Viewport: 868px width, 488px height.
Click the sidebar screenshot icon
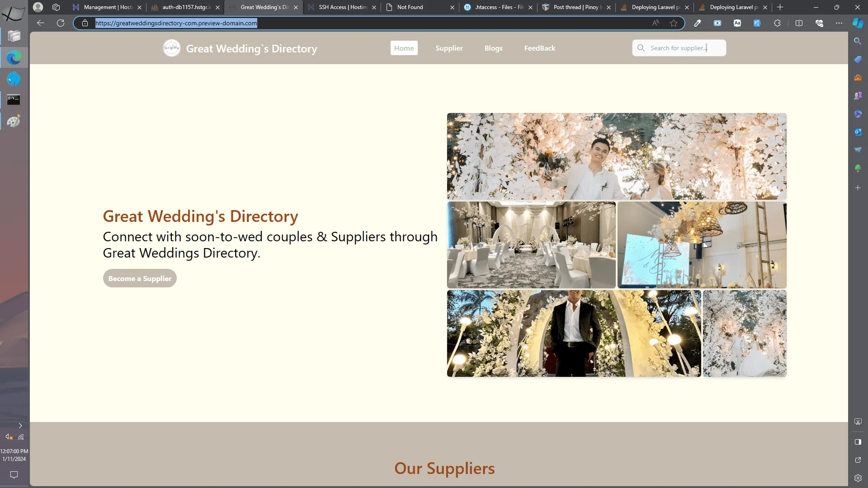(x=858, y=422)
